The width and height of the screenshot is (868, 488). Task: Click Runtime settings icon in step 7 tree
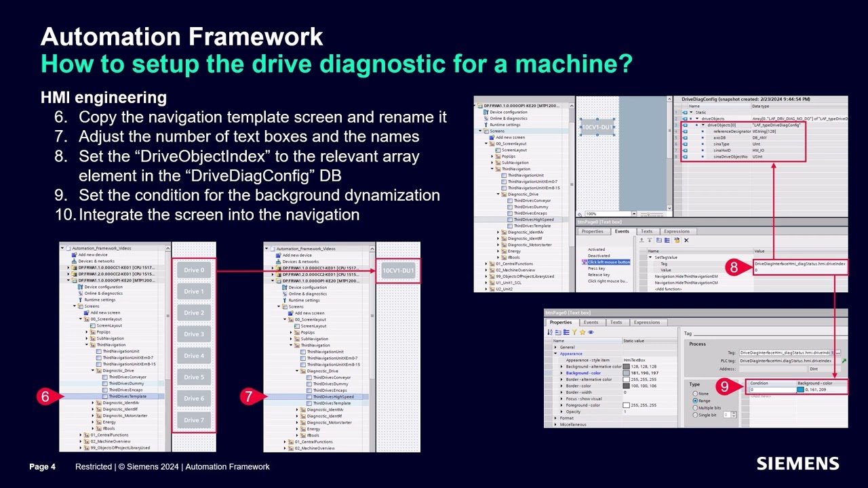click(284, 300)
